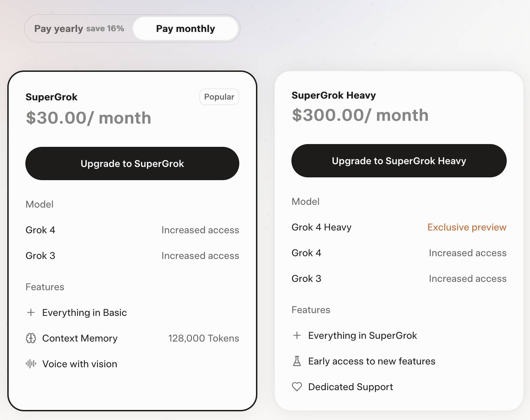This screenshot has height=420, width=530.
Task: Click the plus icon beside Everything in Basic
Action: pyautogui.click(x=31, y=312)
